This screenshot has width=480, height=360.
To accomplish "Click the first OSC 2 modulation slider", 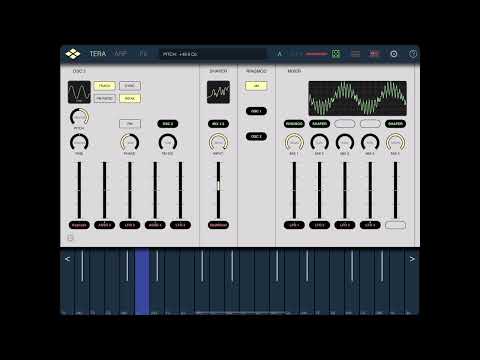I will [79, 190].
